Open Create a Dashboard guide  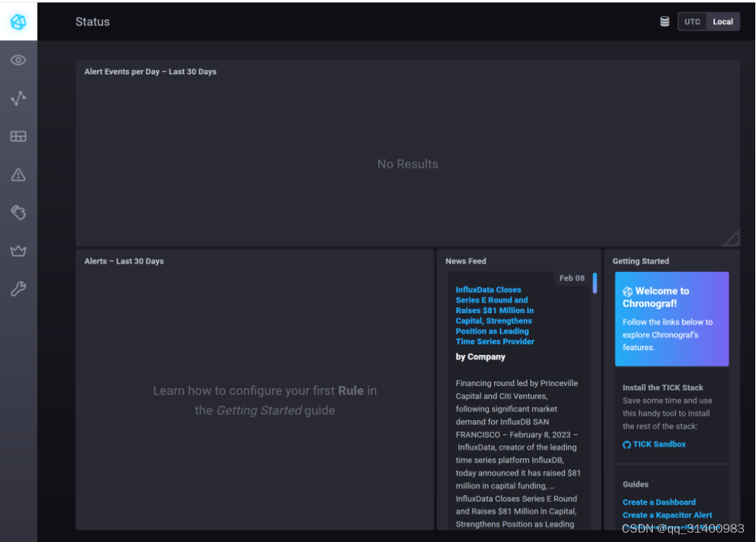[x=659, y=502]
